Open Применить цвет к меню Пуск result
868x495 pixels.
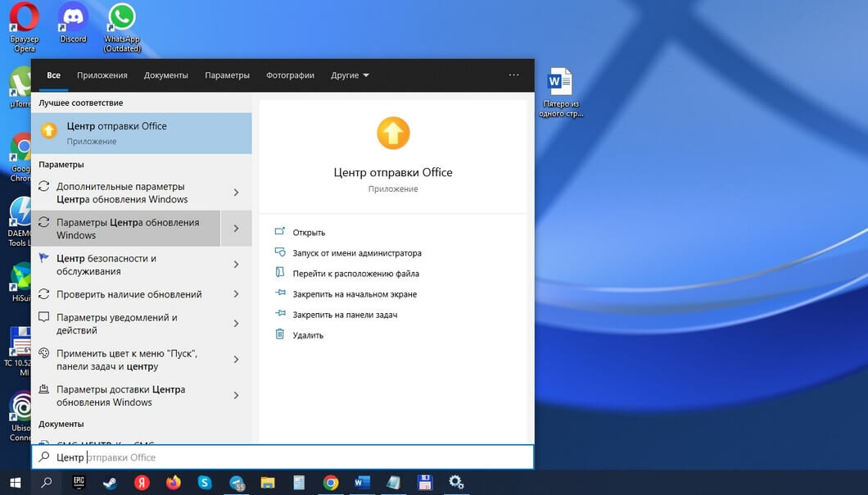click(x=125, y=360)
